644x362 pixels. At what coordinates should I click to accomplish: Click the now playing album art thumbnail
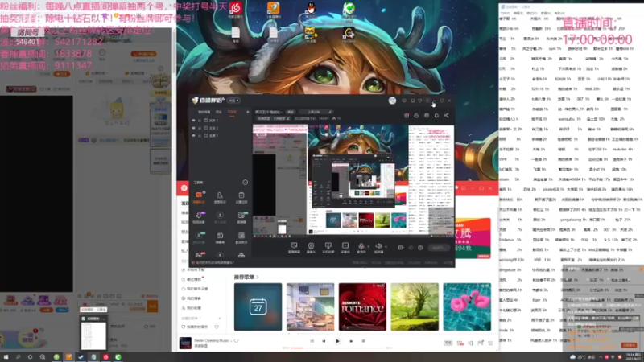click(x=185, y=343)
